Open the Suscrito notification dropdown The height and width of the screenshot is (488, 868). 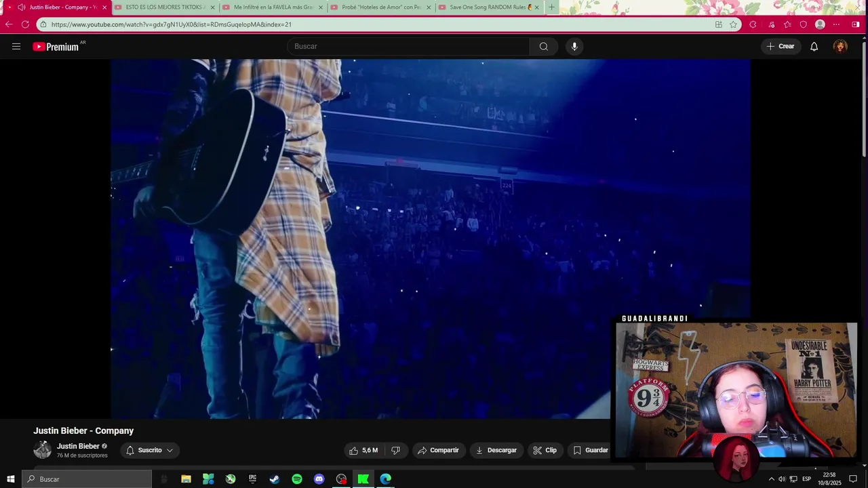point(149,450)
